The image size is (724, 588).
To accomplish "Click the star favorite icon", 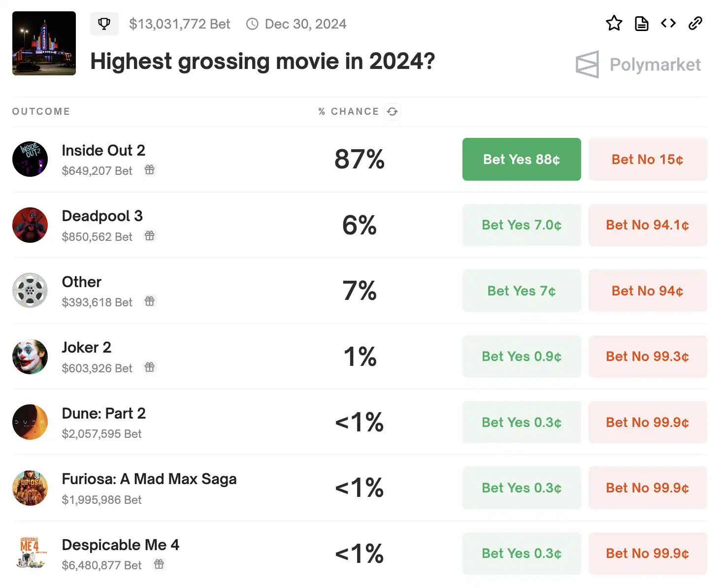I will 614,23.
